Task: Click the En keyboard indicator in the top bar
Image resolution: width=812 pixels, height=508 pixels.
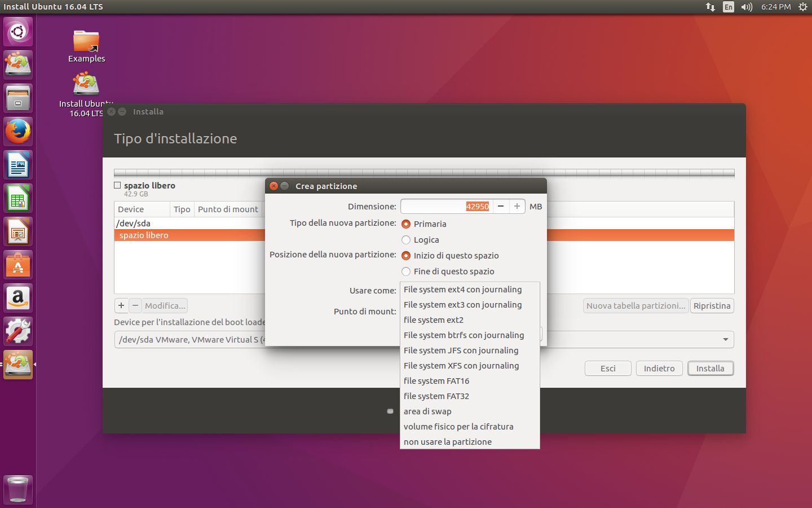Action: (x=728, y=7)
